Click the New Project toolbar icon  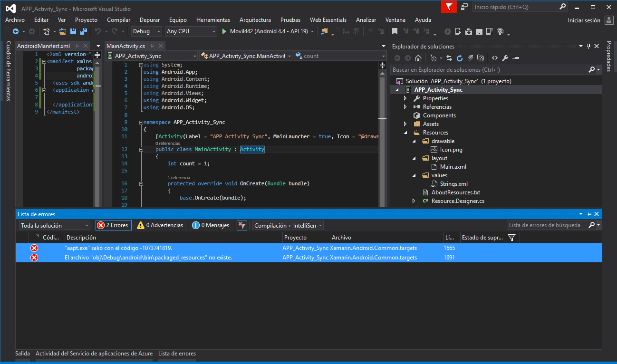(x=46, y=31)
